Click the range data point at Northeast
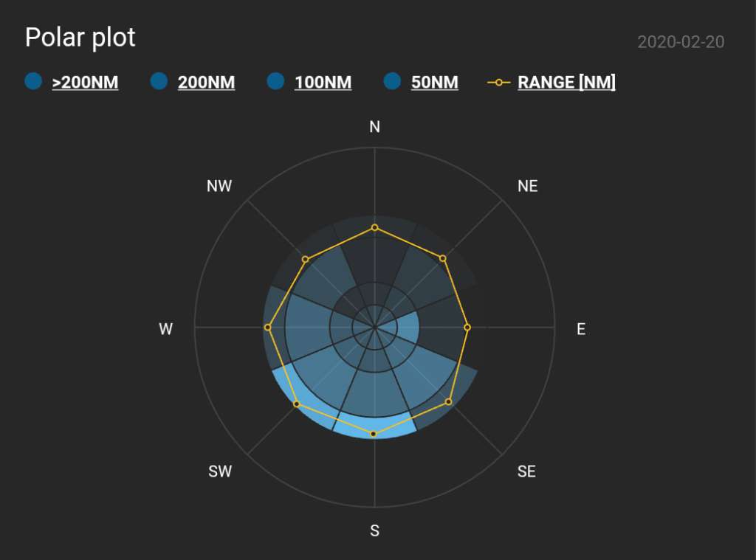The height and width of the screenshot is (560, 756). [x=443, y=258]
